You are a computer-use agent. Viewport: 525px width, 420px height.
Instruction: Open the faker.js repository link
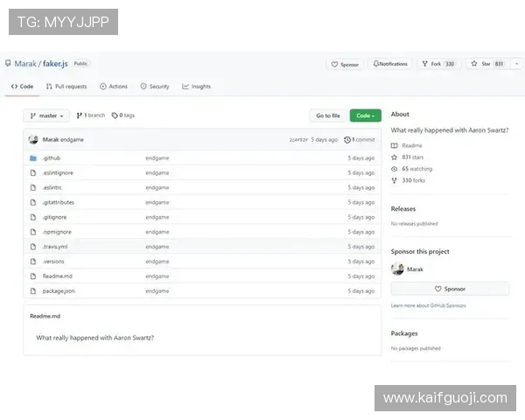[x=55, y=64]
